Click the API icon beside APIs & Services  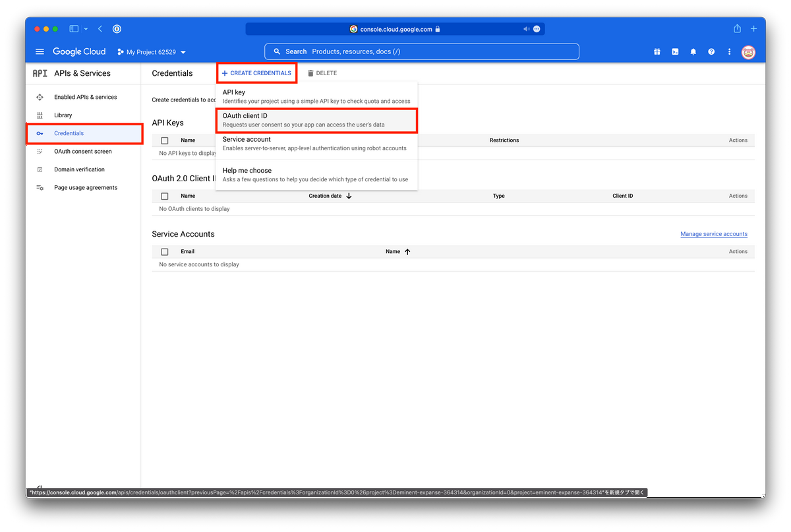point(40,73)
